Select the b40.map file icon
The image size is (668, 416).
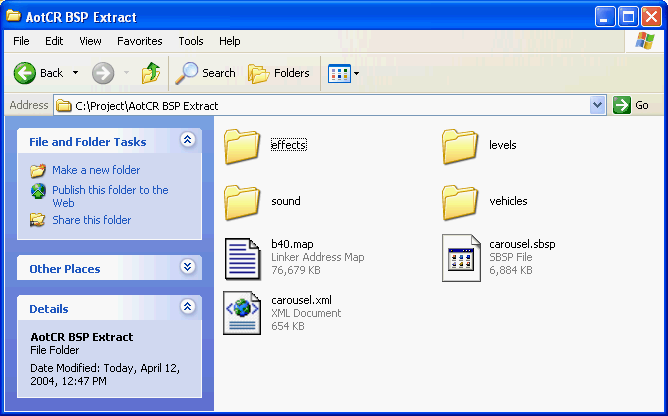[x=242, y=257]
